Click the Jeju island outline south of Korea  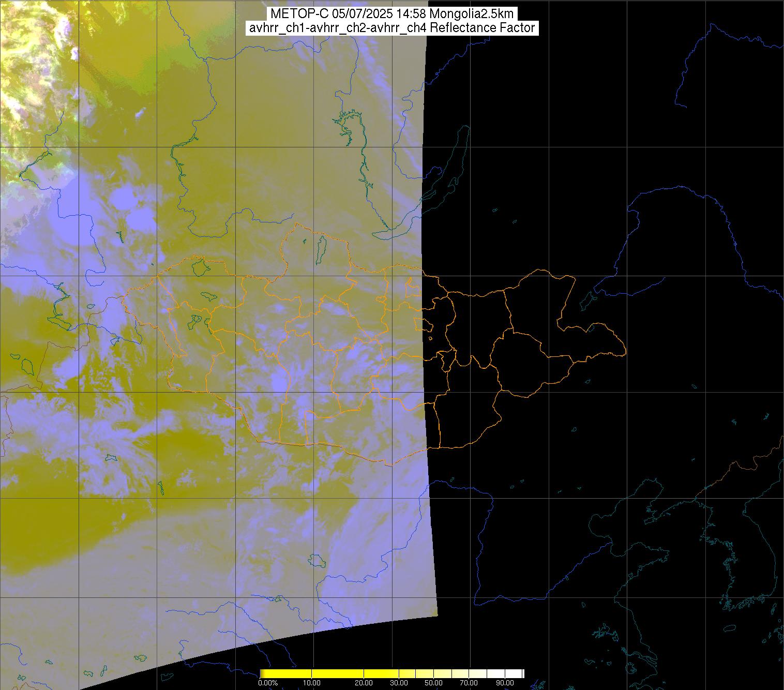point(729,628)
